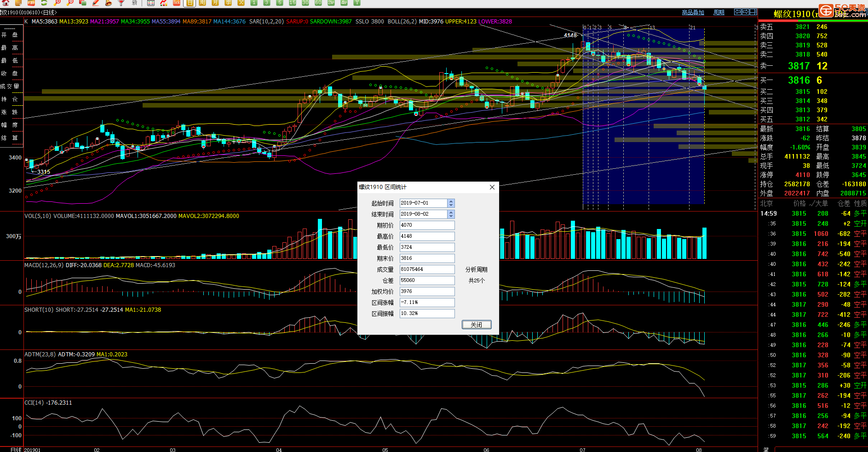Click the left arrow navigation icon
Screen dimensions: 868x452
[x=737, y=12]
